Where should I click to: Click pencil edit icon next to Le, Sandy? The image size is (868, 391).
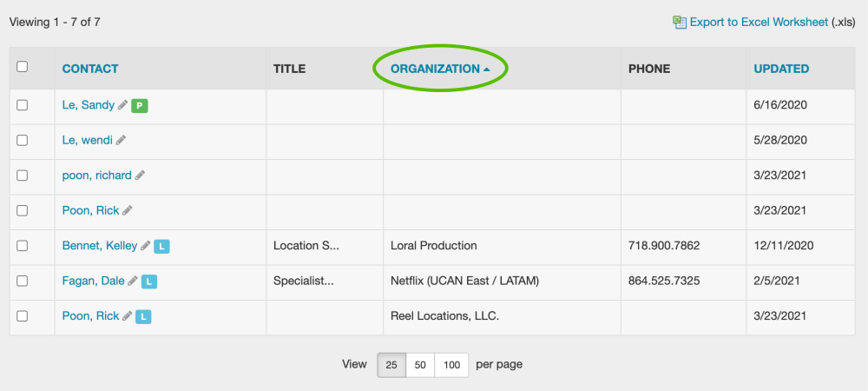click(x=123, y=105)
